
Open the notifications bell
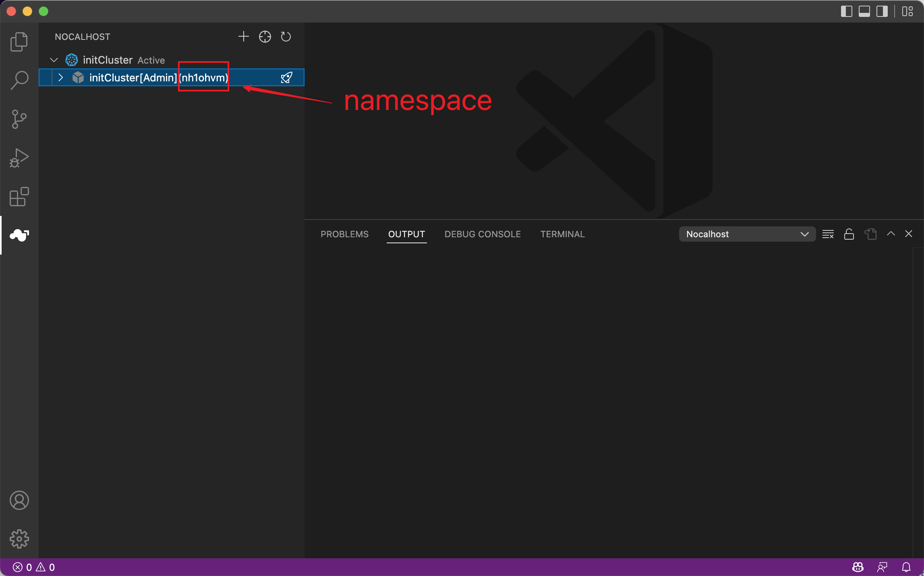[x=906, y=567]
